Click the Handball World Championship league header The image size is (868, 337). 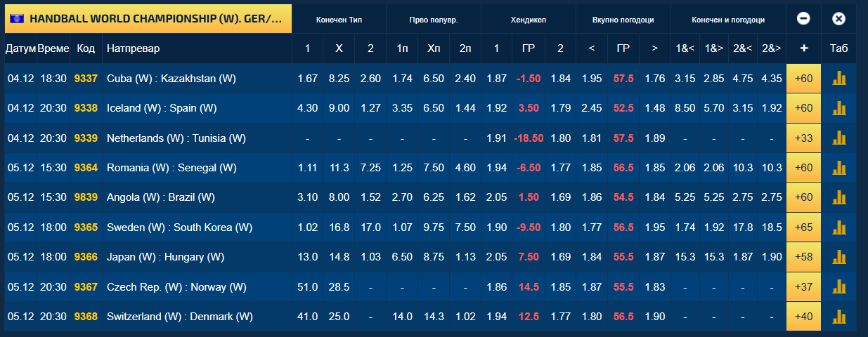click(x=148, y=19)
